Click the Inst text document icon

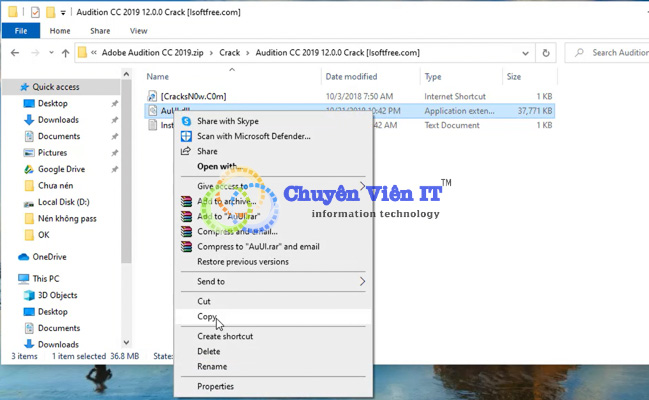pyautogui.click(x=152, y=125)
